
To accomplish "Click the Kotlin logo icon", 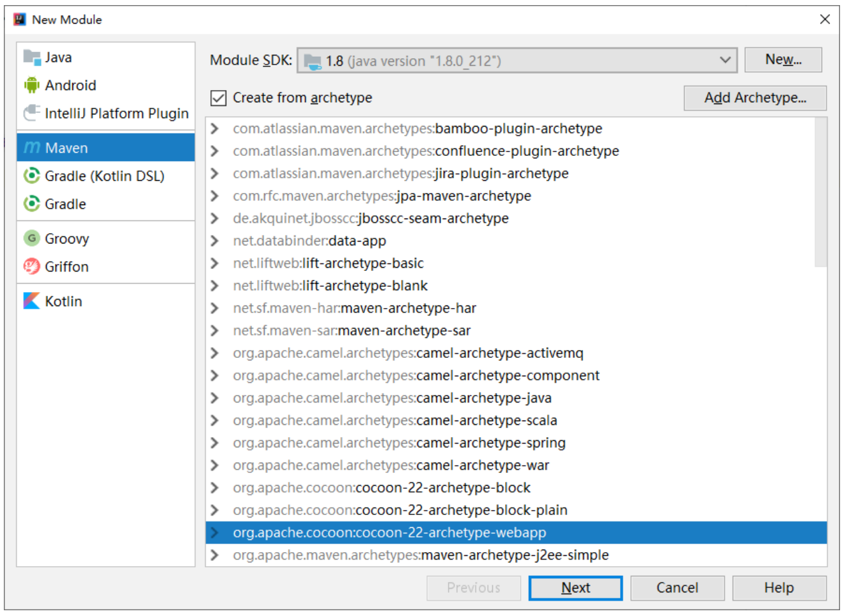I will coord(31,301).
